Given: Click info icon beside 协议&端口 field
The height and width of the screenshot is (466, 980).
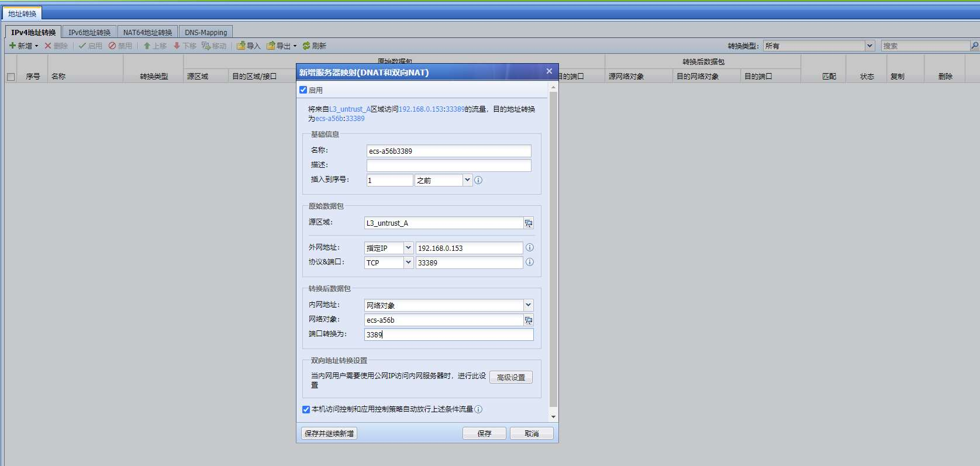Looking at the screenshot, I should pyautogui.click(x=530, y=263).
